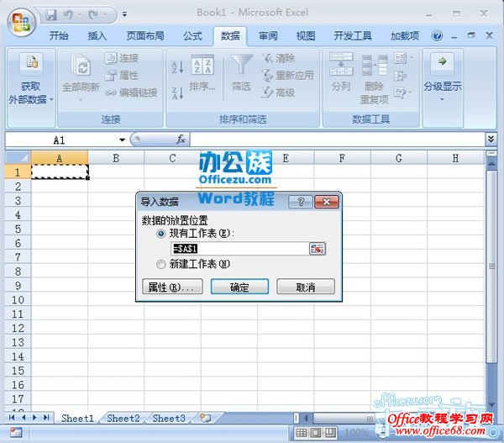Switch to Page Layout view icon
This screenshot has height=443, width=504.
pyautogui.click(x=315, y=433)
